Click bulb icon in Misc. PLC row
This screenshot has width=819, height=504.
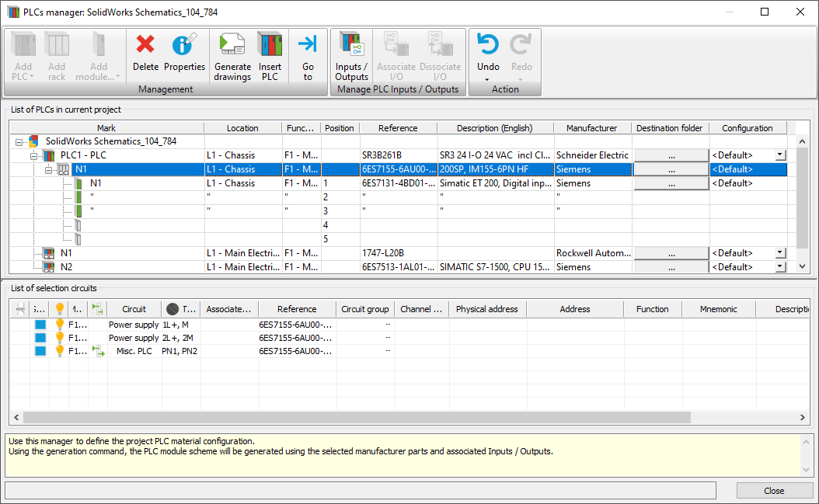coord(60,350)
